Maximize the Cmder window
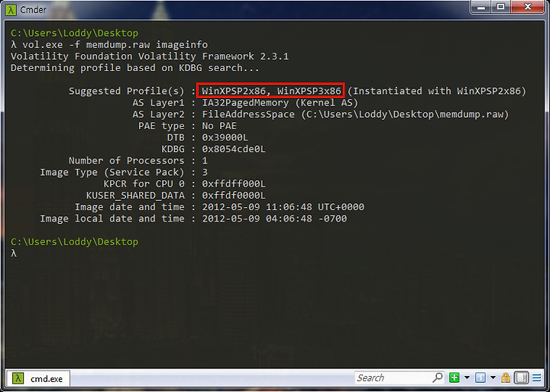The width and height of the screenshot is (550, 392). [x=500, y=7]
